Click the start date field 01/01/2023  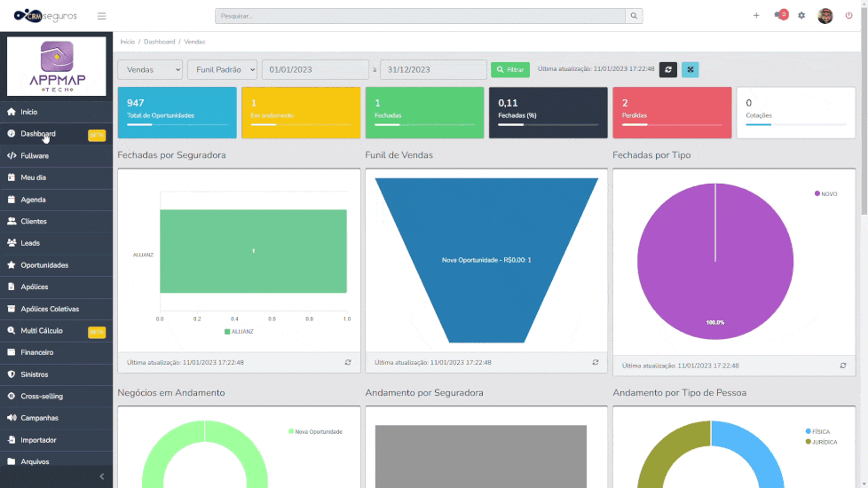pyautogui.click(x=315, y=70)
